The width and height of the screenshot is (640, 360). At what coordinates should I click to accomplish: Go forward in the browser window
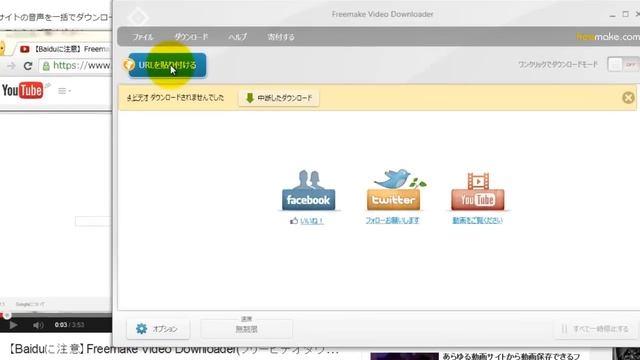click(11, 66)
